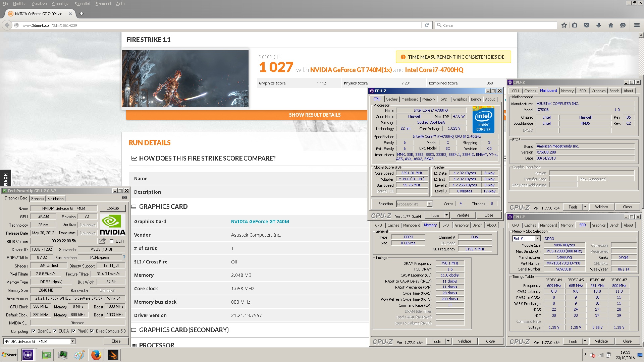The image size is (644, 362).
Task: Click Validate in CPU-Z SPD window
Action: click(601, 341)
